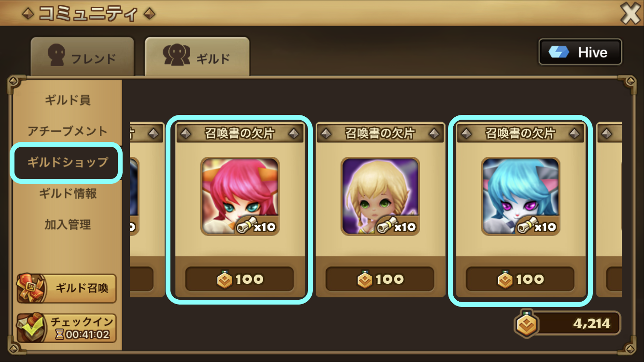Image resolution: width=644 pixels, height=362 pixels.
Task: Open the Hive button
Action: pos(580,52)
